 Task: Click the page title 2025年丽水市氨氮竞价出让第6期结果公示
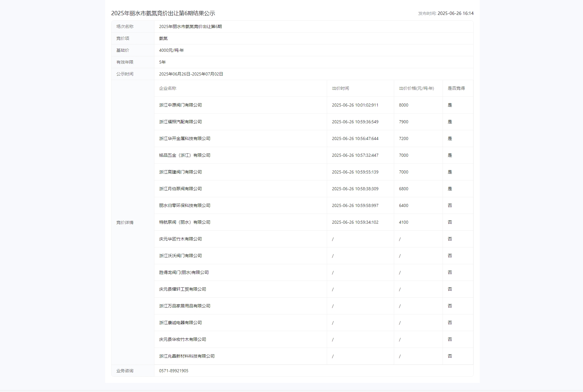pos(163,13)
